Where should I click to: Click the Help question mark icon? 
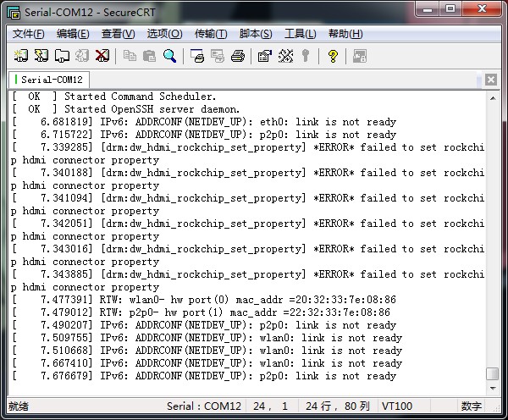click(333, 56)
